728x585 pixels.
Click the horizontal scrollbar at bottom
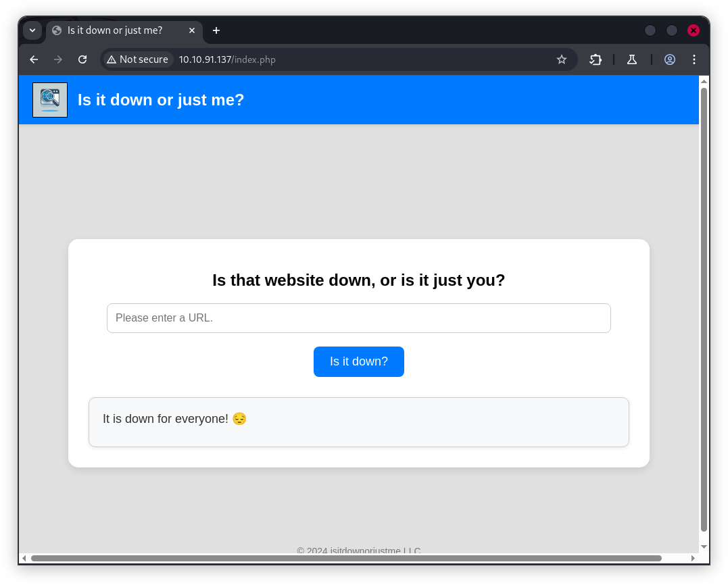pos(346,558)
